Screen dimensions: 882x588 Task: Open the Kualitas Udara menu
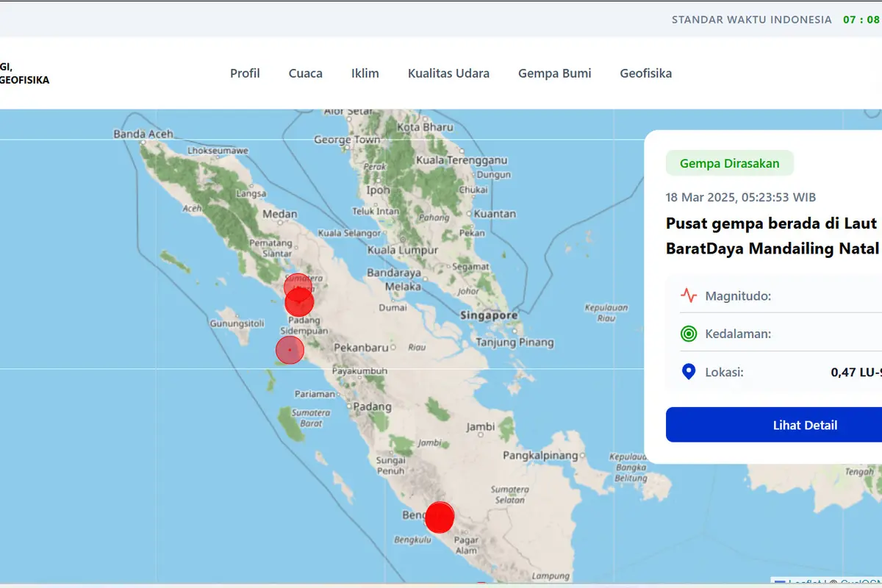tap(448, 73)
